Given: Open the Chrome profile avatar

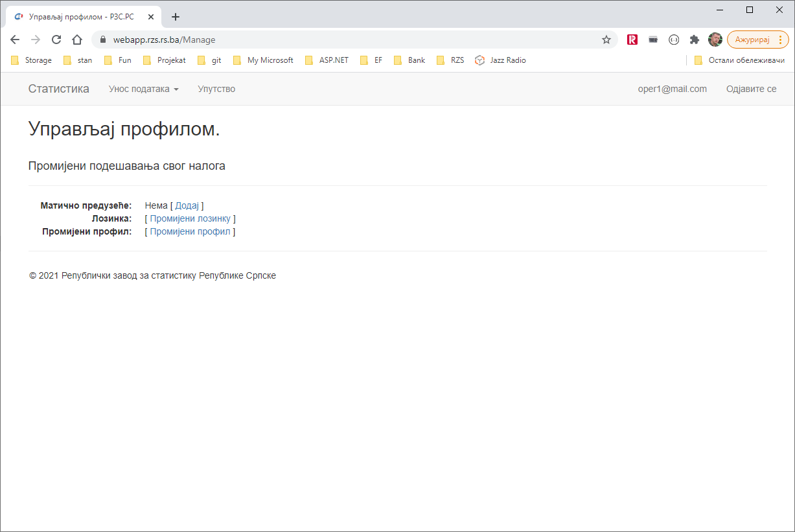Looking at the screenshot, I should [715, 40].
